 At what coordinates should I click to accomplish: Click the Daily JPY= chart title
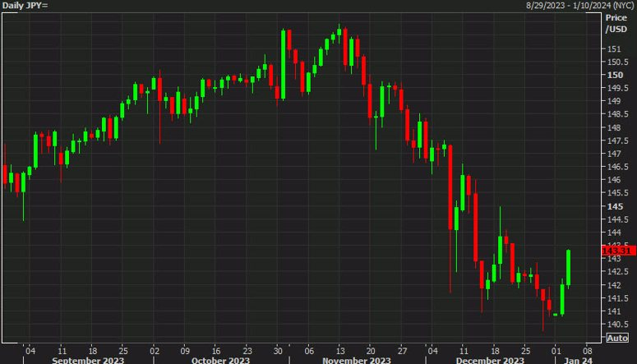(x=25, y=6)
